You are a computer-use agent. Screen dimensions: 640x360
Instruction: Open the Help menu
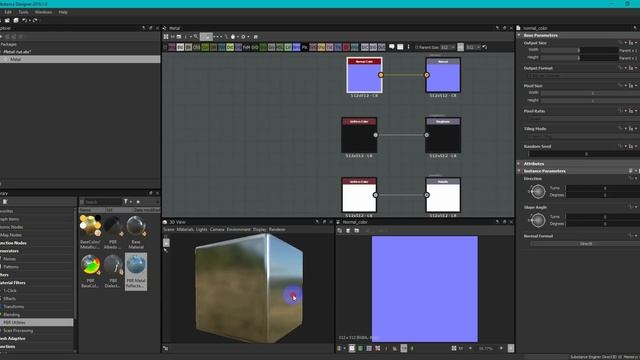(63, 12)
